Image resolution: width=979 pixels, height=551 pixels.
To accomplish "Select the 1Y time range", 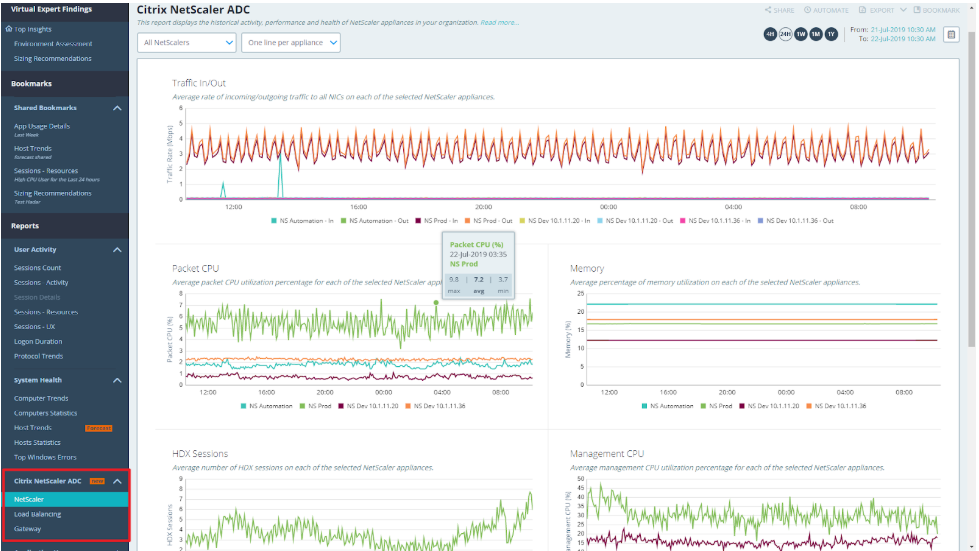I will pyautogui.click(x=831, y=34).
